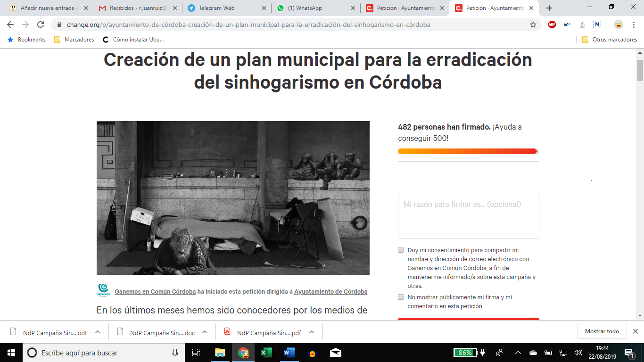Screen dimensions: 644x362
Task: Click the Nimbus screenshot capture extension
Action: [597, 25]
